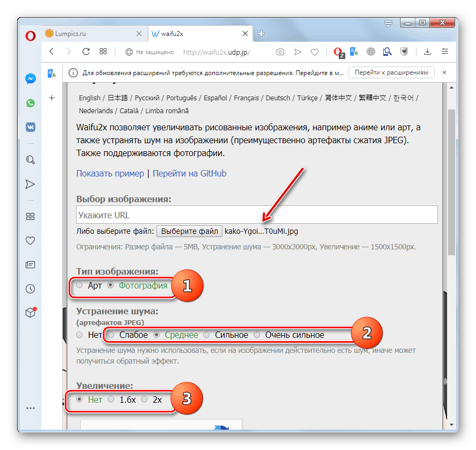Switch page language to English
The image size is (476, 450).
[90, 98]
